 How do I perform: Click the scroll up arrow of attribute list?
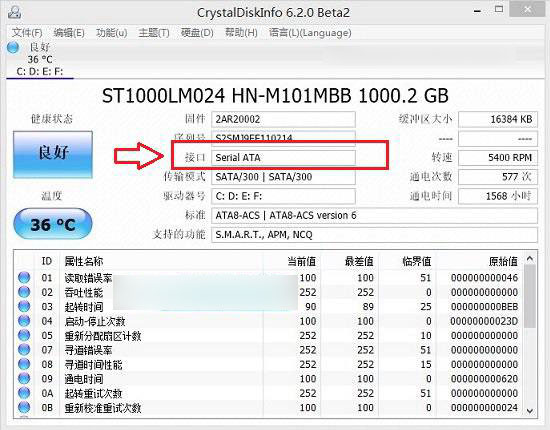(x=530, y=259)
